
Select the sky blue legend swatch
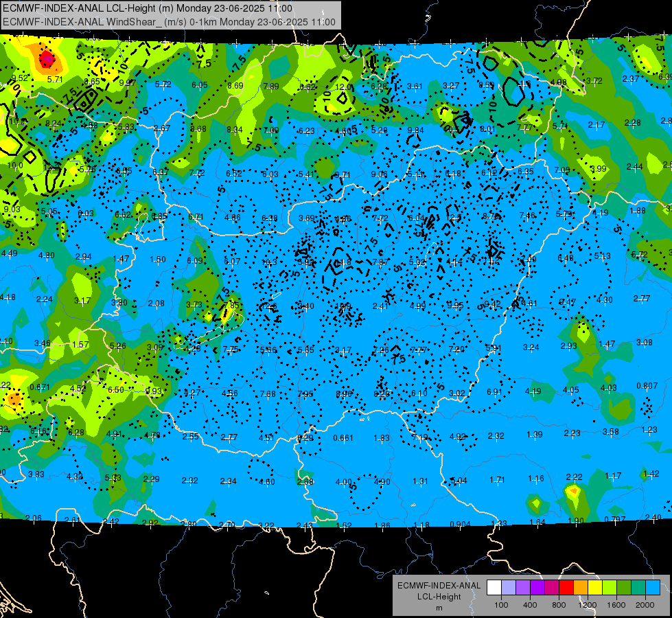(x=653, y=588)
